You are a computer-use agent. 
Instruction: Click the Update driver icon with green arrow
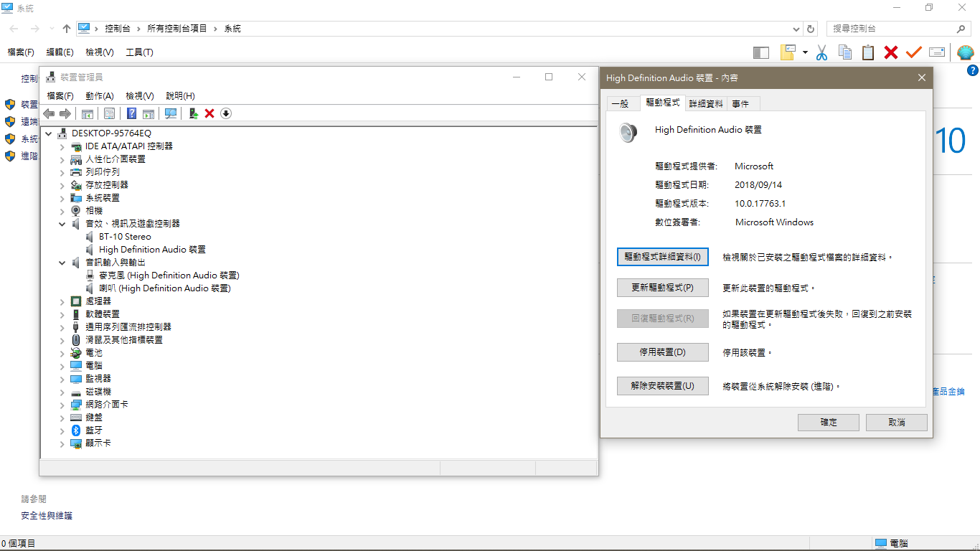click(193, 113)
